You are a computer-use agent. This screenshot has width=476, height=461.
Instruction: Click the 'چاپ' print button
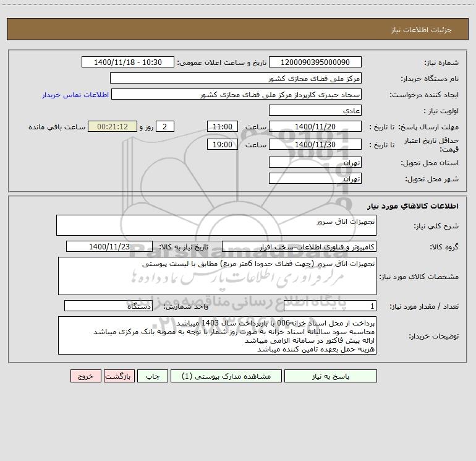153,376
